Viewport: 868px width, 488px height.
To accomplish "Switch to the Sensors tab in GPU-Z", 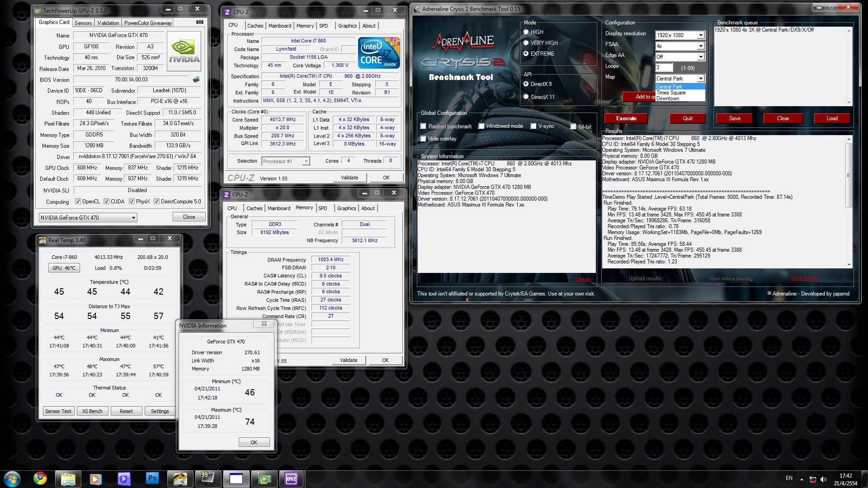I will tap(83, 23).
